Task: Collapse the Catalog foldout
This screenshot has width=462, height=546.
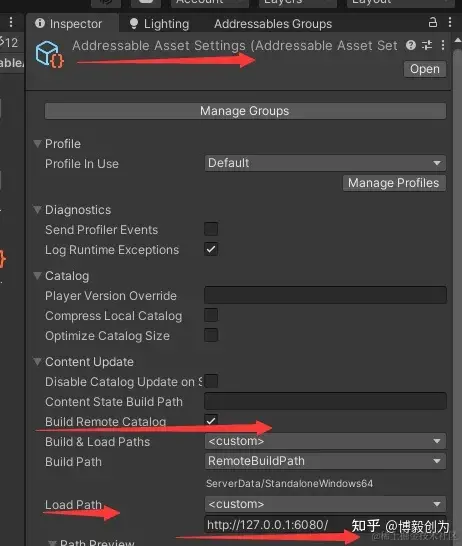Action: click(x=37, y=276)
